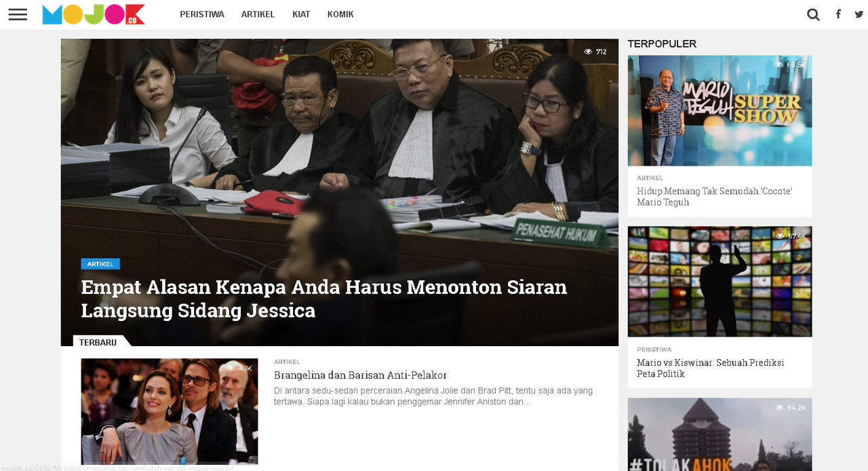The height and width of the screenshot is (471, 868).
Task: Open the KOMIK menu item
Action: point(340,14)
